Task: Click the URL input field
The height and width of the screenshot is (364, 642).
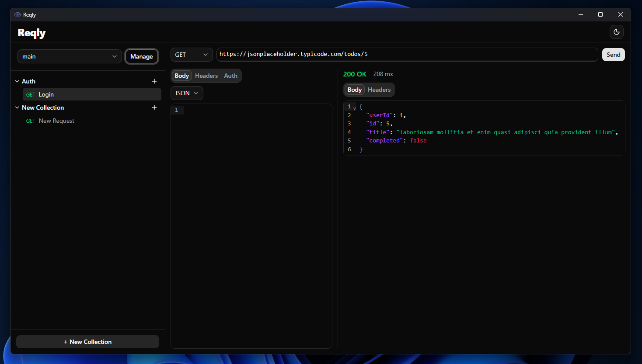Action: point(407,55)
